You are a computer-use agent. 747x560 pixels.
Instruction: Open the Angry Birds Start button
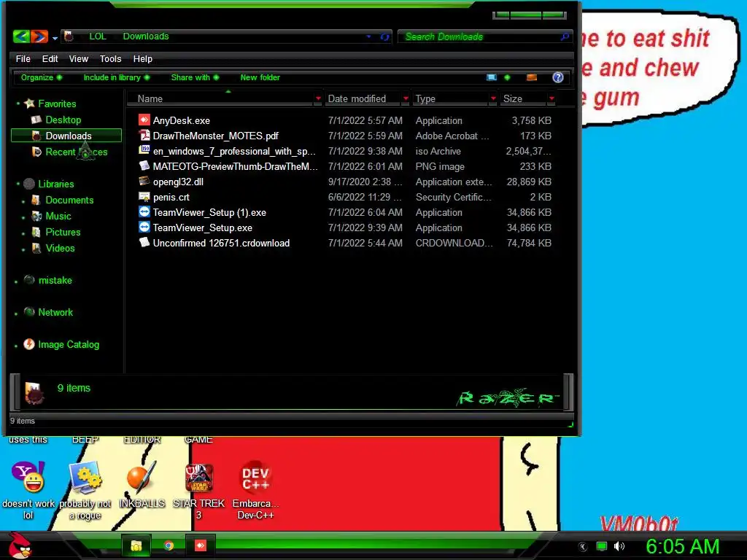coord(21,545)
